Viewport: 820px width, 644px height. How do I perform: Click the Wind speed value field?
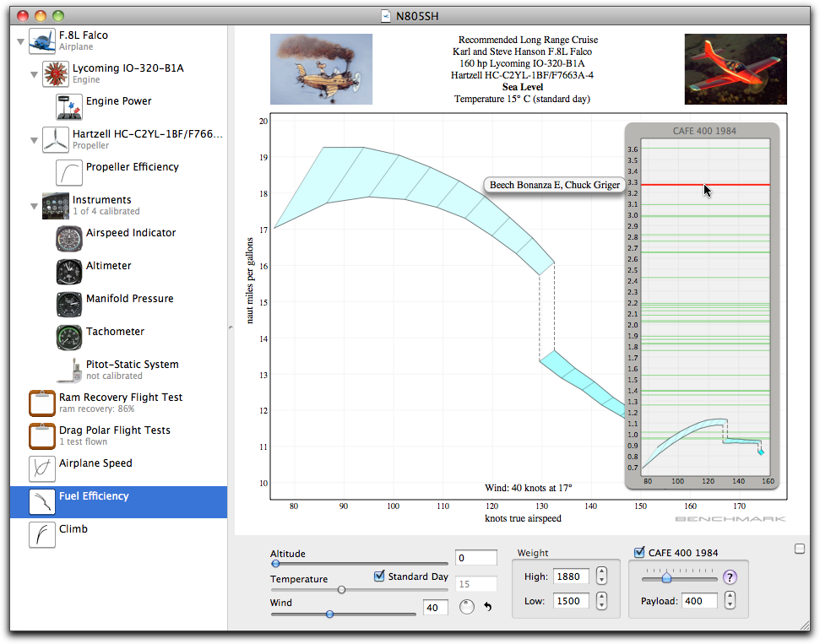pos(436,608)
